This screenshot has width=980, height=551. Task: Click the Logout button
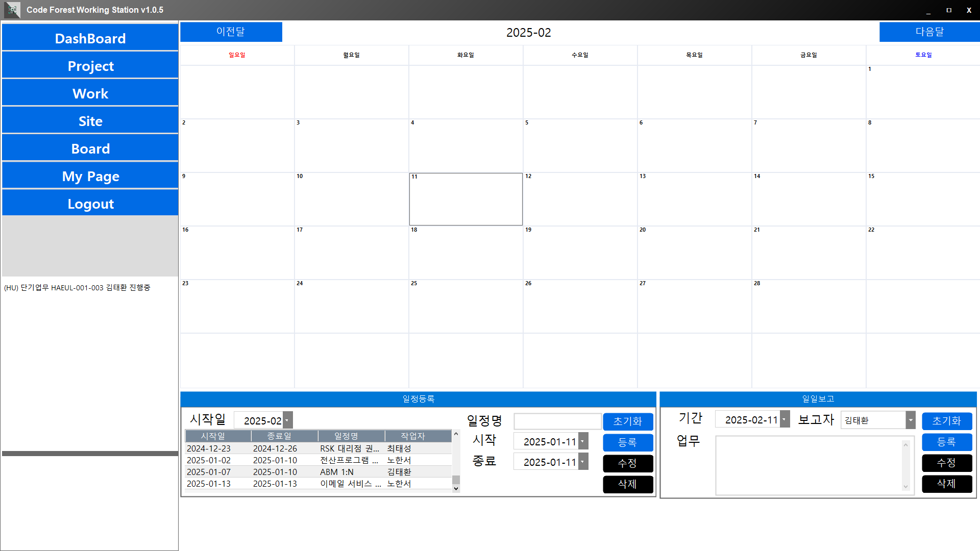[x=90, y=204]
